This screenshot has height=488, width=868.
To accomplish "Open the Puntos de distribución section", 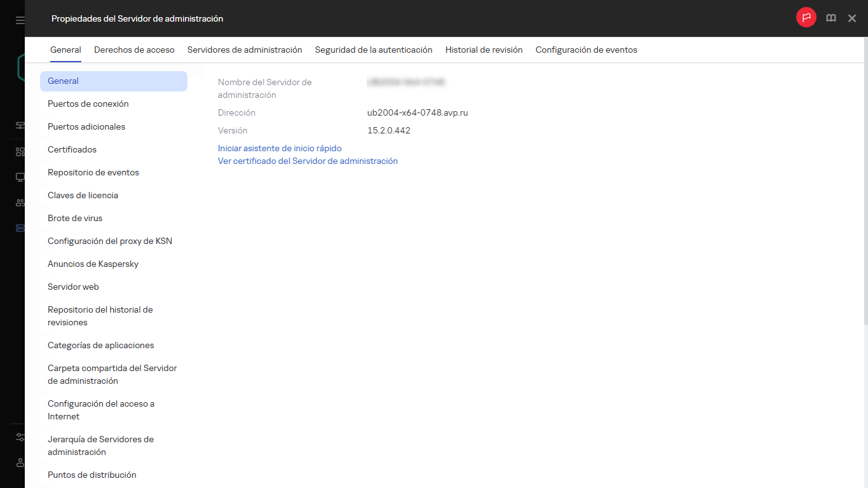I will coord(92,475).
